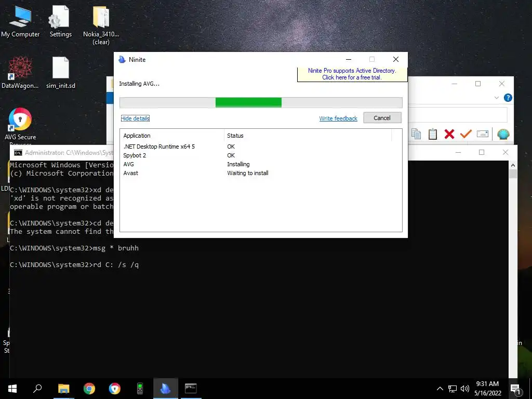532x399 pixels.
Task: Open the Write feedback link
Action: [338, 118]
